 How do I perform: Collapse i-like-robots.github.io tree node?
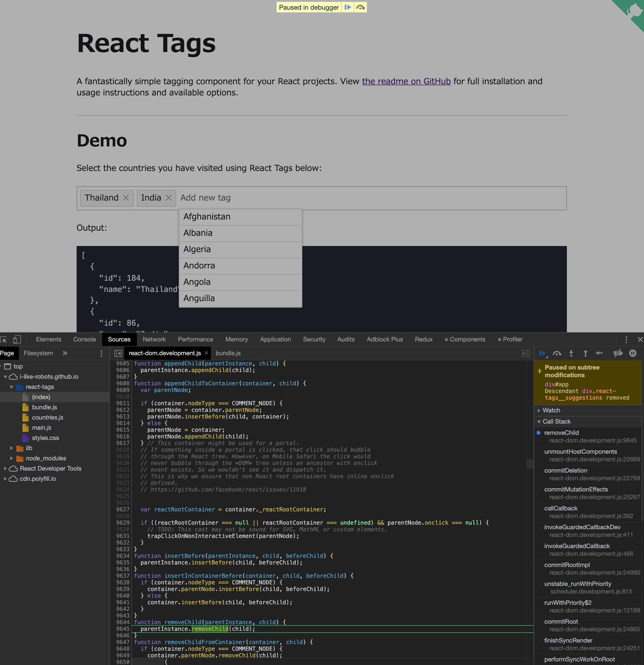point(5,377)
